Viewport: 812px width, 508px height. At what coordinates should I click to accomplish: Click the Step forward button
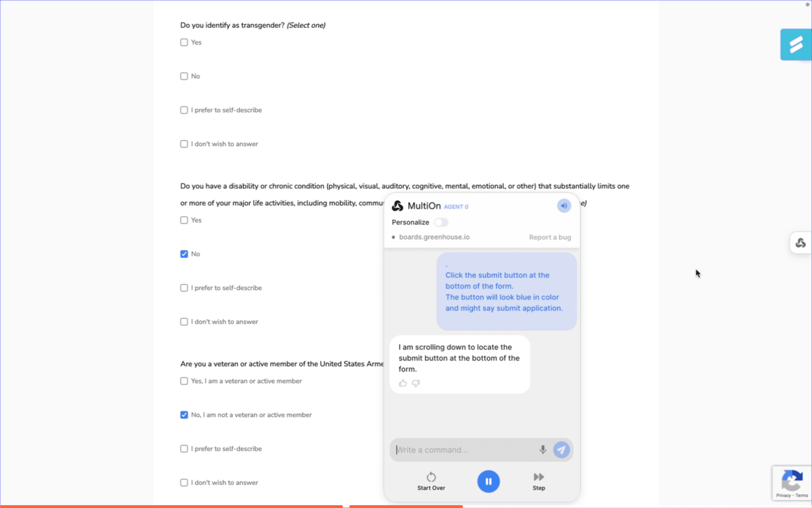[x=539, y=481]
